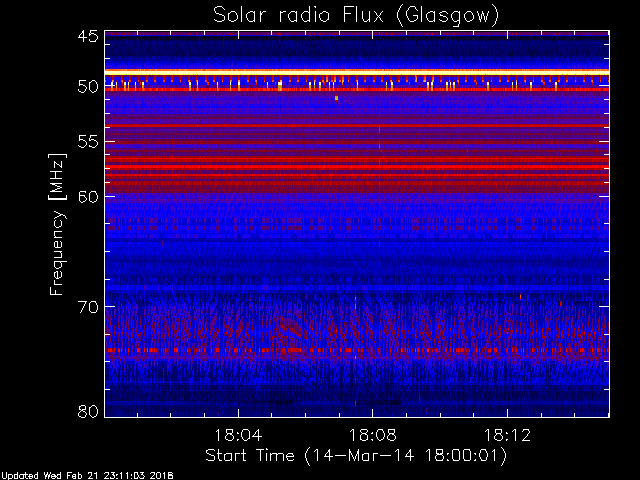The image size is (640, 480).
Task: Click the 55 MHz frequency tick label
Action: click(87, 143)
